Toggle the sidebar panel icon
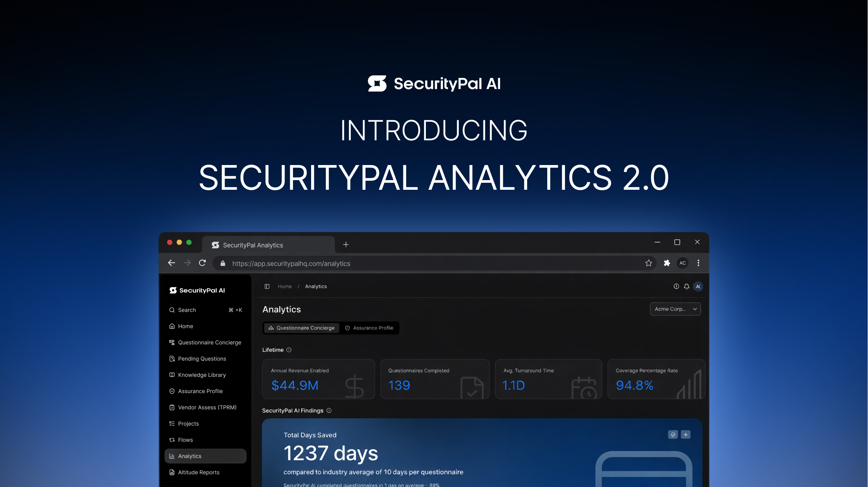Screen dimensions: 868x487 (267, 286)
